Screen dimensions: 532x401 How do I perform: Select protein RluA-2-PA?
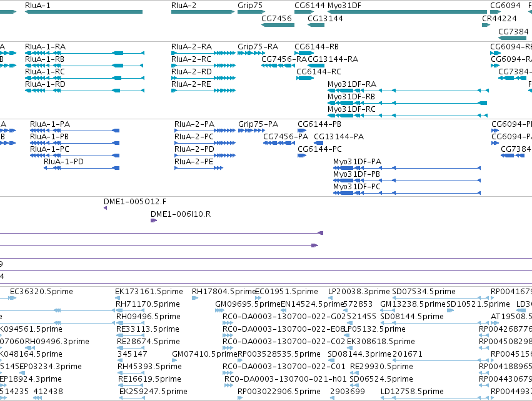194,124
